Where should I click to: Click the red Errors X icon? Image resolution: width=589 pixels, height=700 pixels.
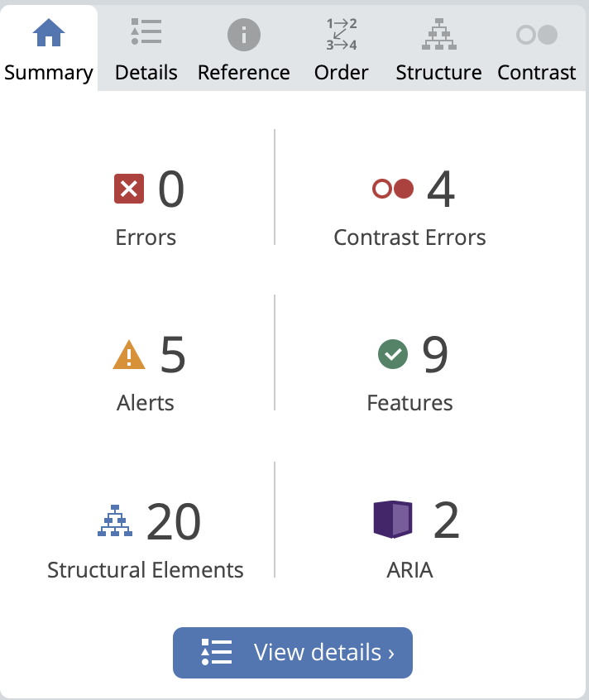pos(129,189)
